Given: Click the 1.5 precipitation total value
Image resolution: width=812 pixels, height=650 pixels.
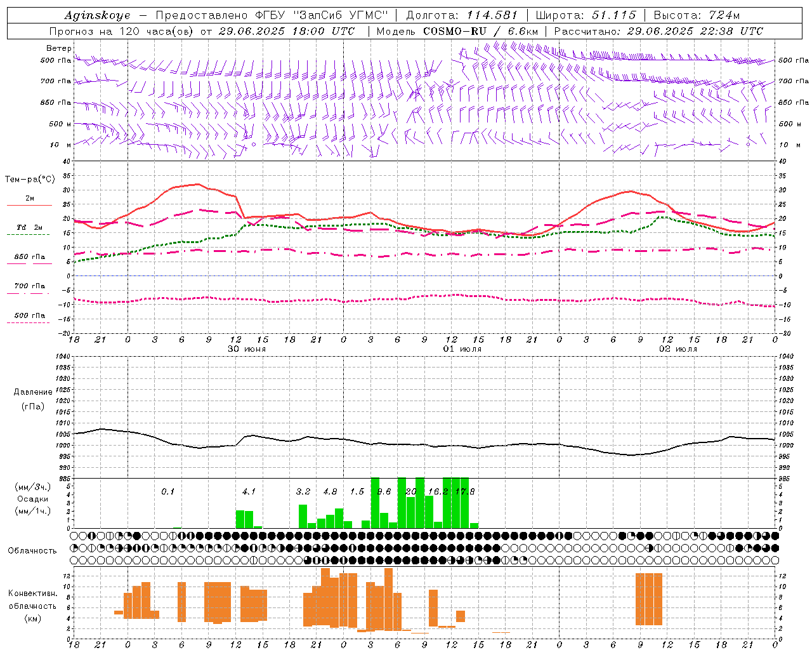Looking at the screenshot, I should point(357,492).
